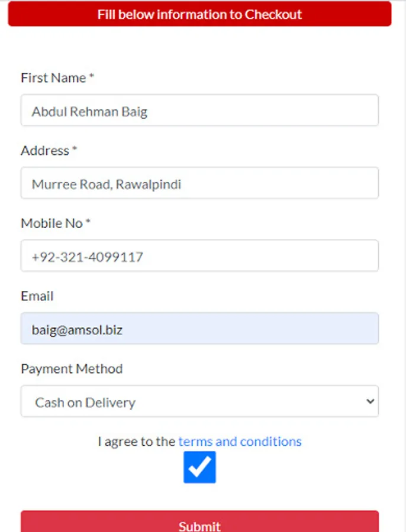Click the 'I agree to the' text
Screen dimensions: 406x532
coord(136,442)
